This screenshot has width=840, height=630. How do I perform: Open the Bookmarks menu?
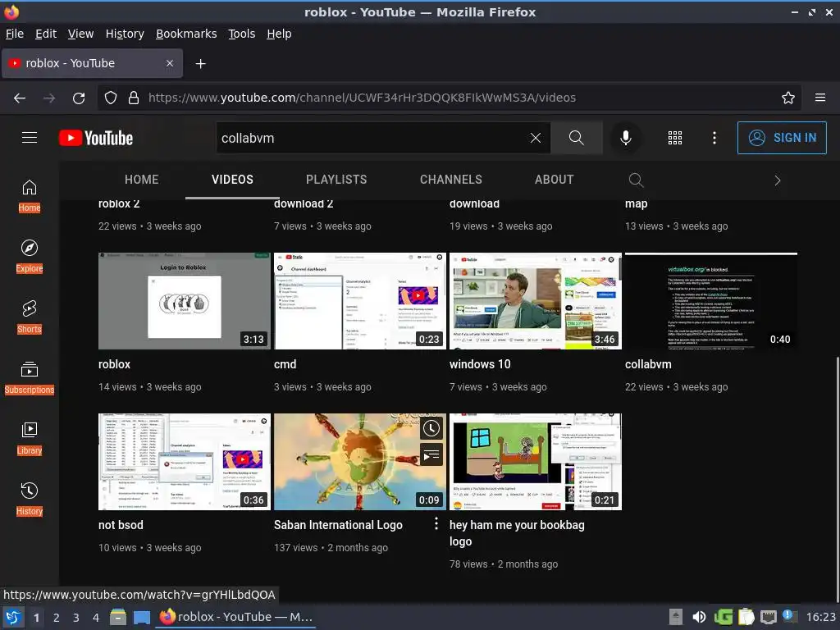[186, 34]
